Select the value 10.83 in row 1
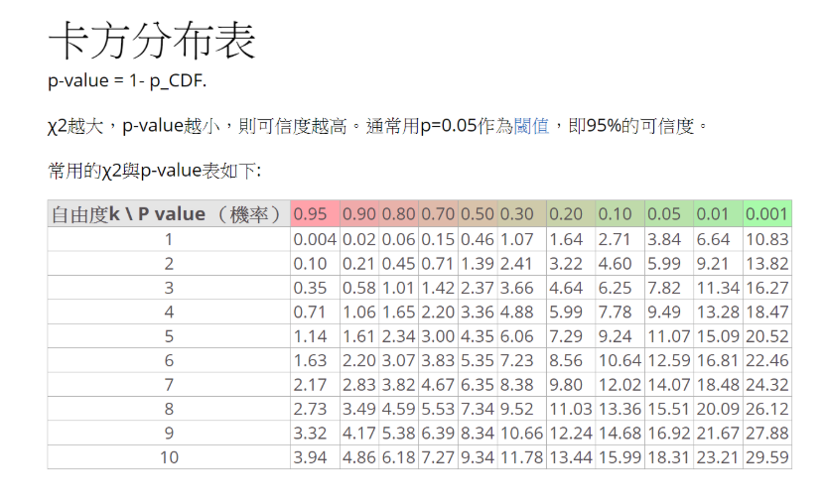This screenshot has width=827, height=504. (766, 239)
